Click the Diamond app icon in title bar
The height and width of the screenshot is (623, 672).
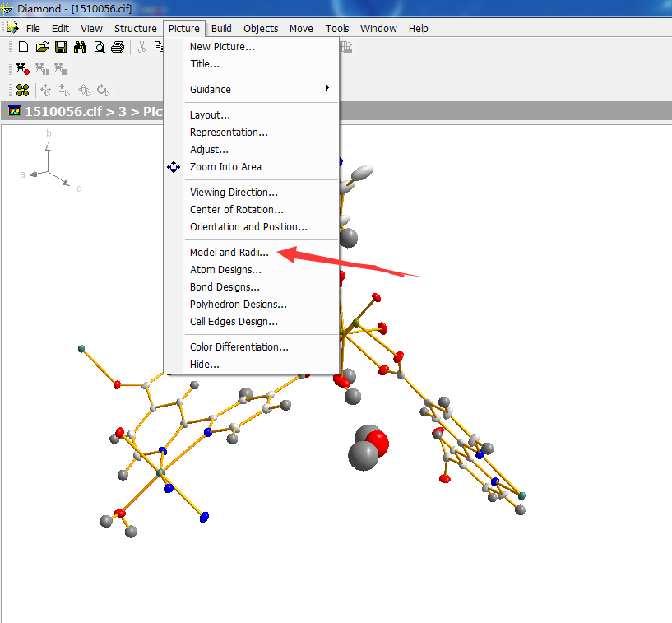click(x=7, y=8)
